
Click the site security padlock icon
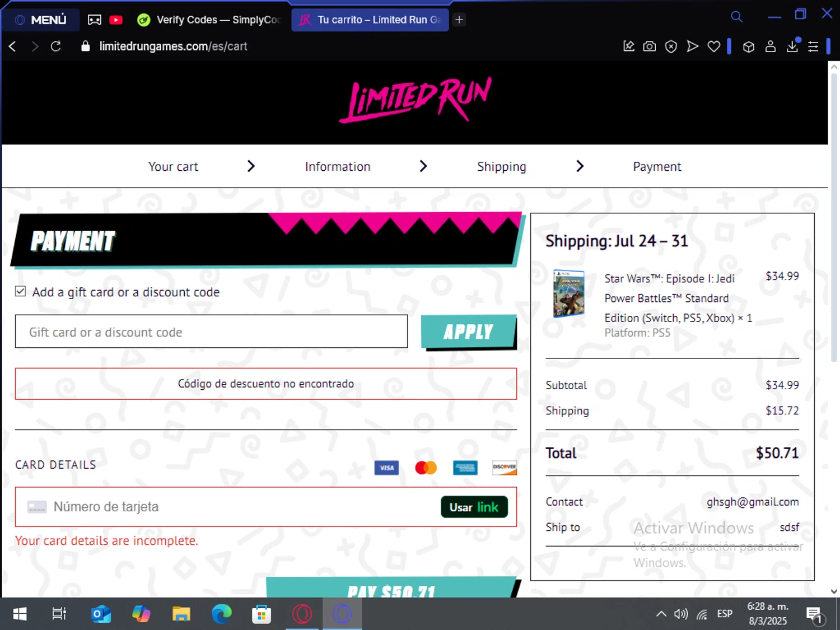coord(85,46)
